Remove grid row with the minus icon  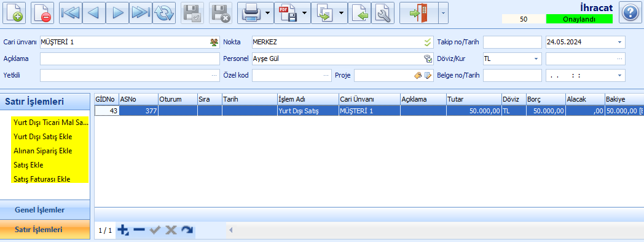[x=139, y=230]
